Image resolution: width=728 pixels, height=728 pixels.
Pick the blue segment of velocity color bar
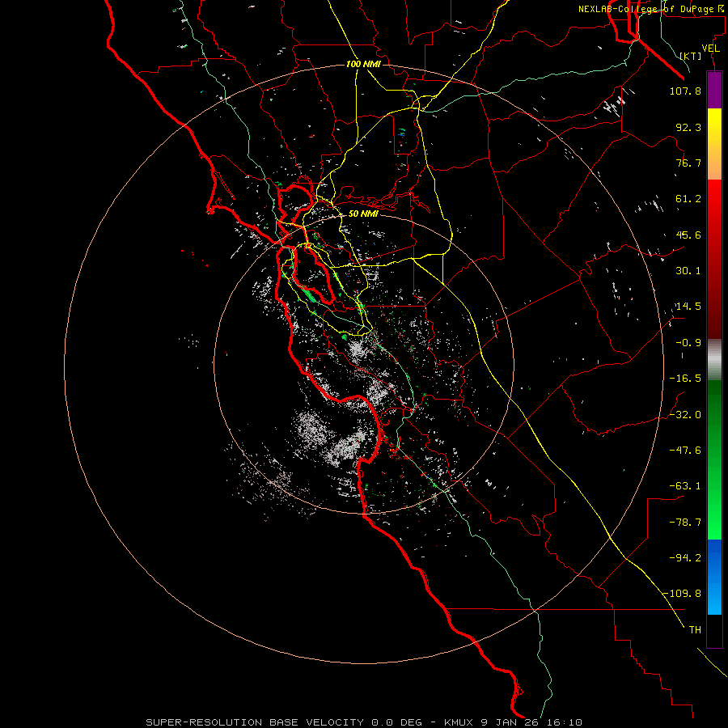[x=714, y=577]
